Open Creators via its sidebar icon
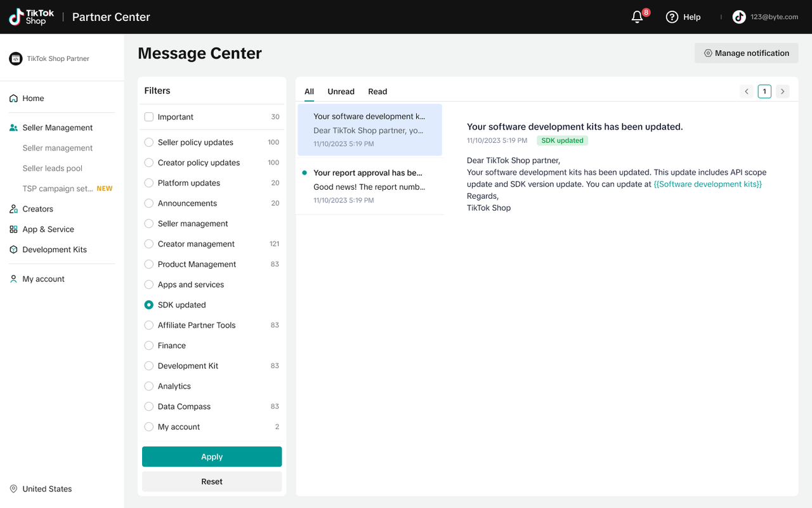 [x=13, y=209]
